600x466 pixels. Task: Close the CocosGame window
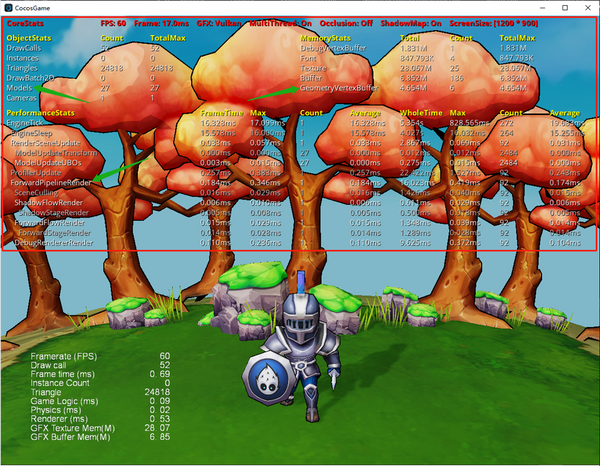click(x=588, y=8)
